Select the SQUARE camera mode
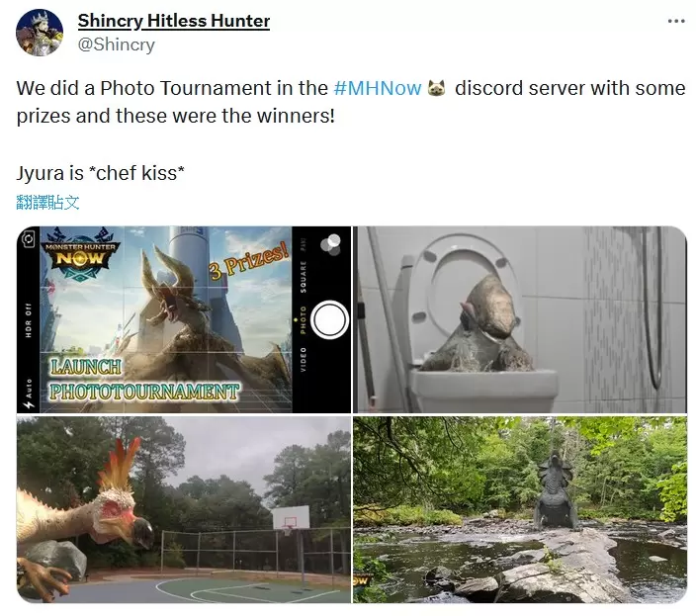Viewport: 696px width, 616px height. click(304, 277)
